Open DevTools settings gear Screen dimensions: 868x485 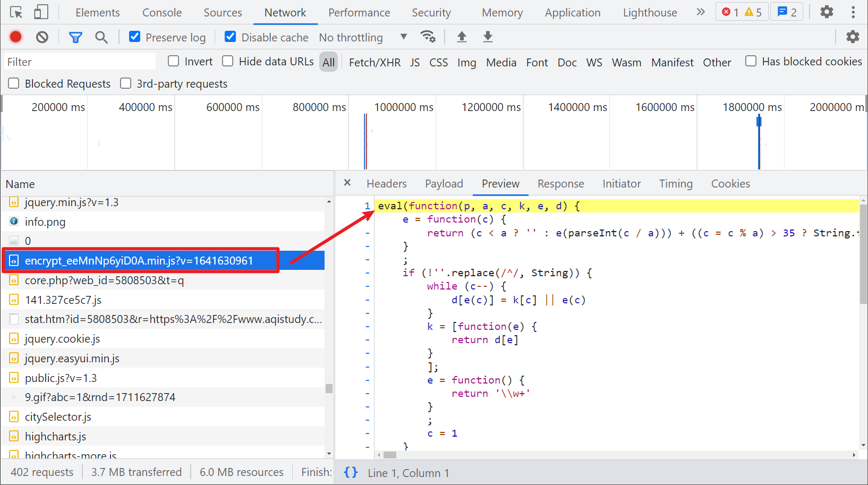click(x=827, y=12)
